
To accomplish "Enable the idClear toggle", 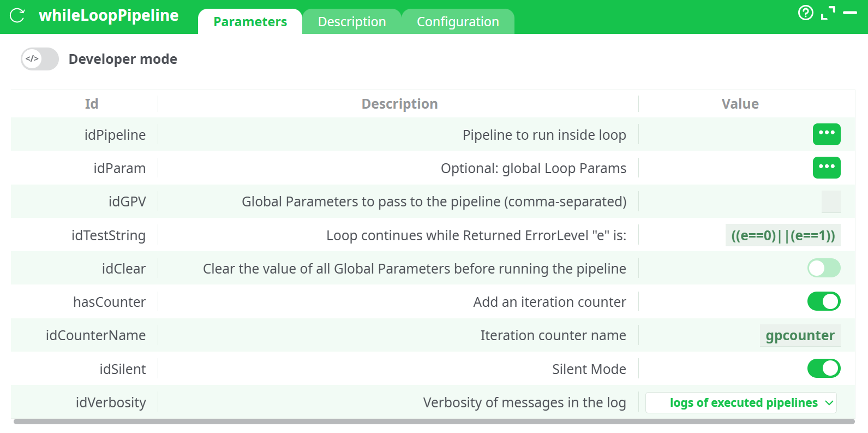I will [x=823, y=268].
